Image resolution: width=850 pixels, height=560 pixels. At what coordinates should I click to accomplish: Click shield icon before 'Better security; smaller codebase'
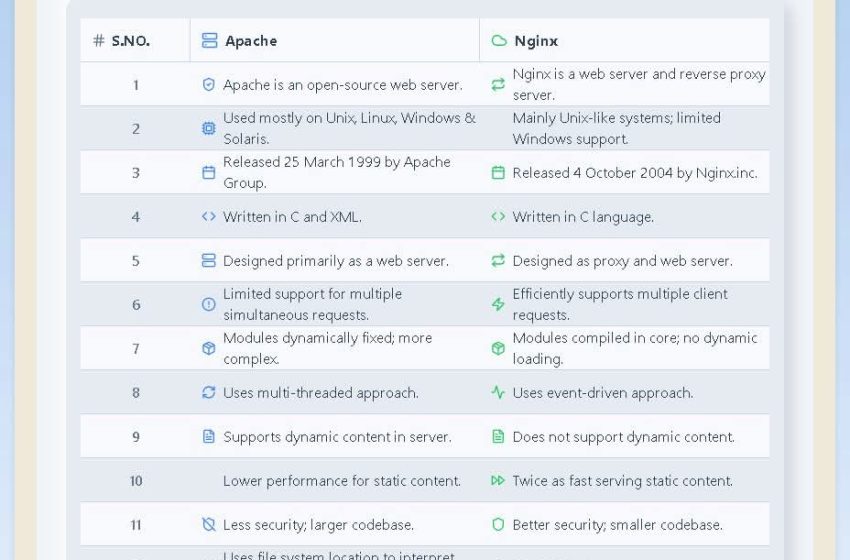click(x=498, y=525)
